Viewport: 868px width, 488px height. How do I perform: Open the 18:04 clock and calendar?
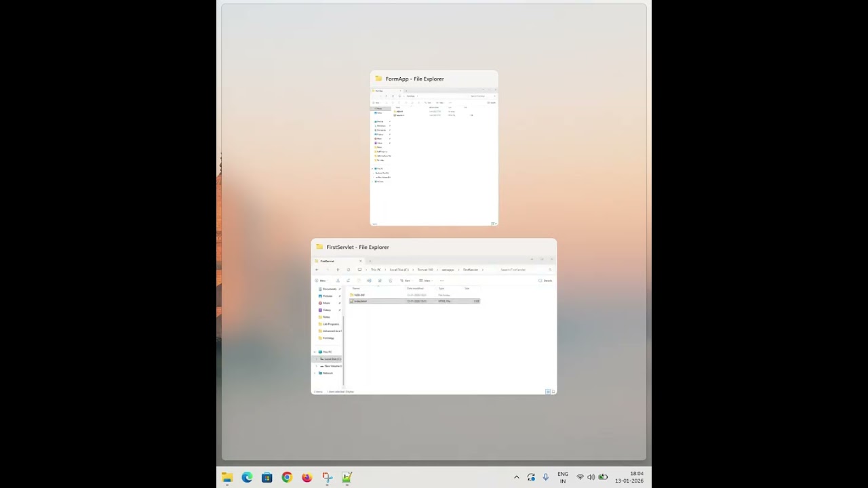point(629,477)
